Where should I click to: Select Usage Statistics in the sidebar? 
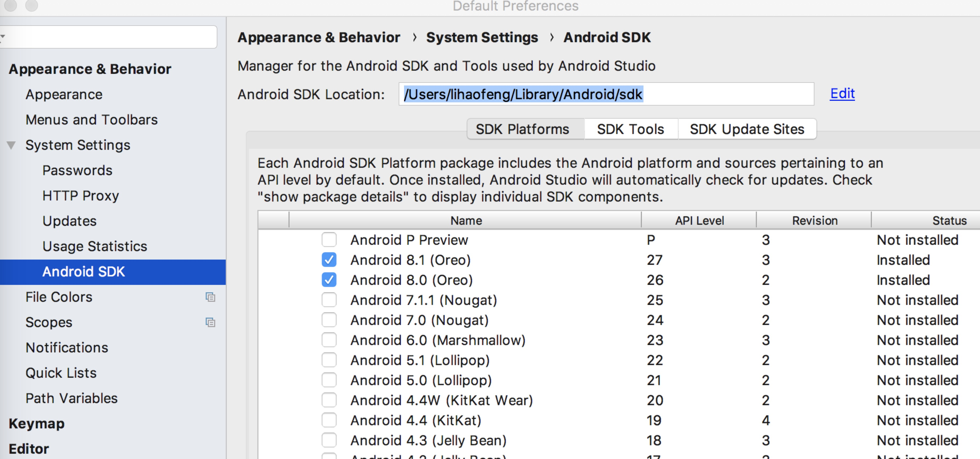coord(95,246)
